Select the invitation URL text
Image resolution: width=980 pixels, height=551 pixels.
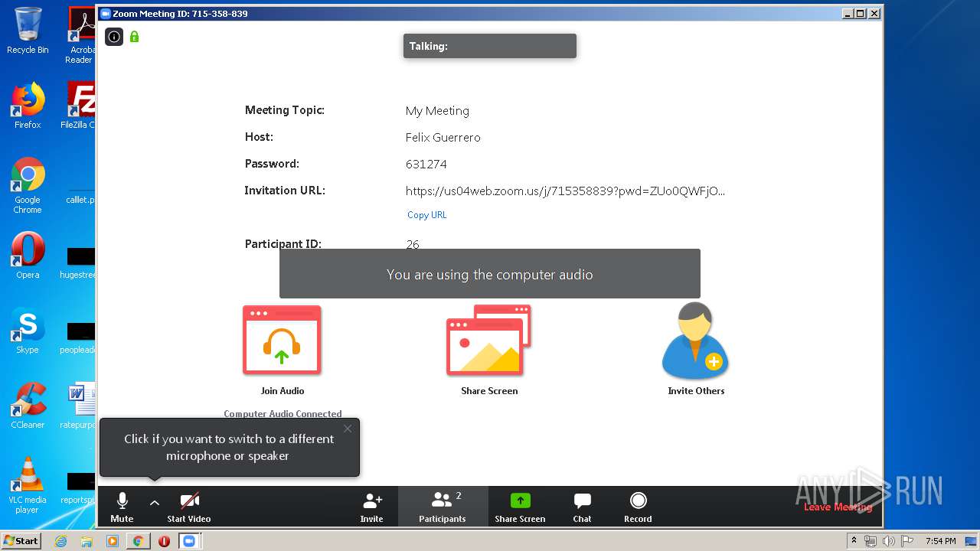(565, 191)
